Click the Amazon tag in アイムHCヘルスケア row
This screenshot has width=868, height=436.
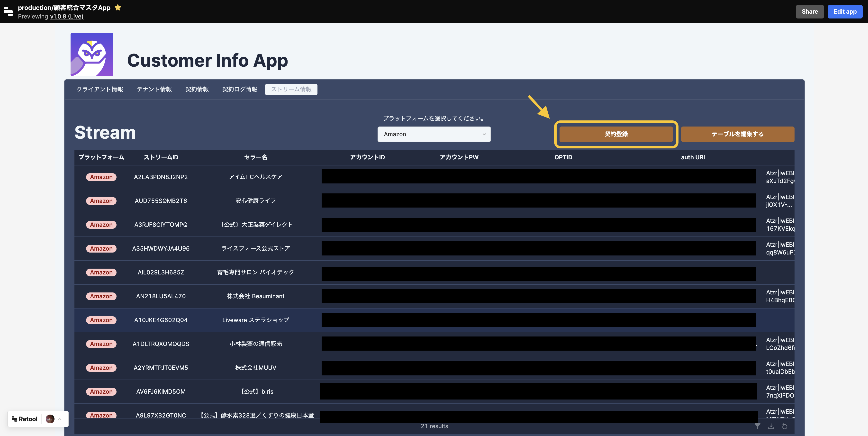coord(101,177)
